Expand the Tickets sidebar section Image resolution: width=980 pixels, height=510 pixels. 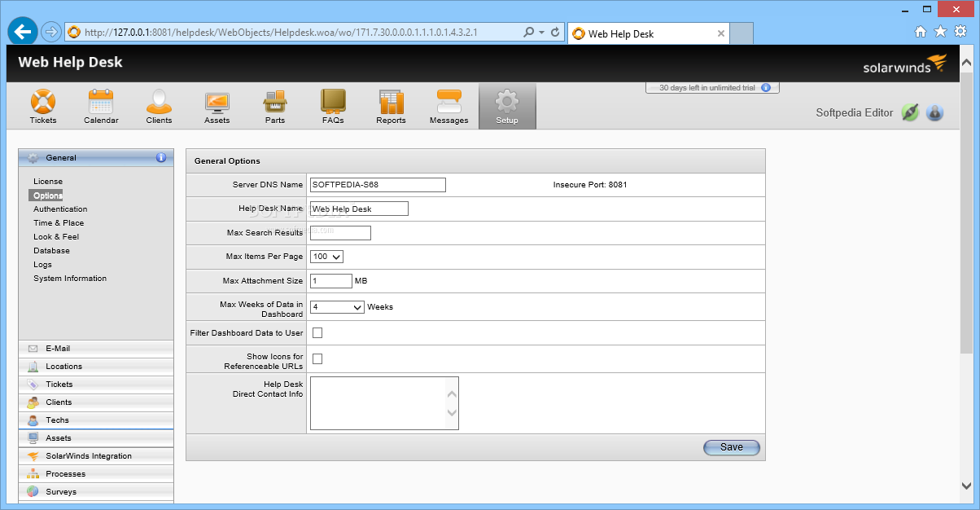96,384
